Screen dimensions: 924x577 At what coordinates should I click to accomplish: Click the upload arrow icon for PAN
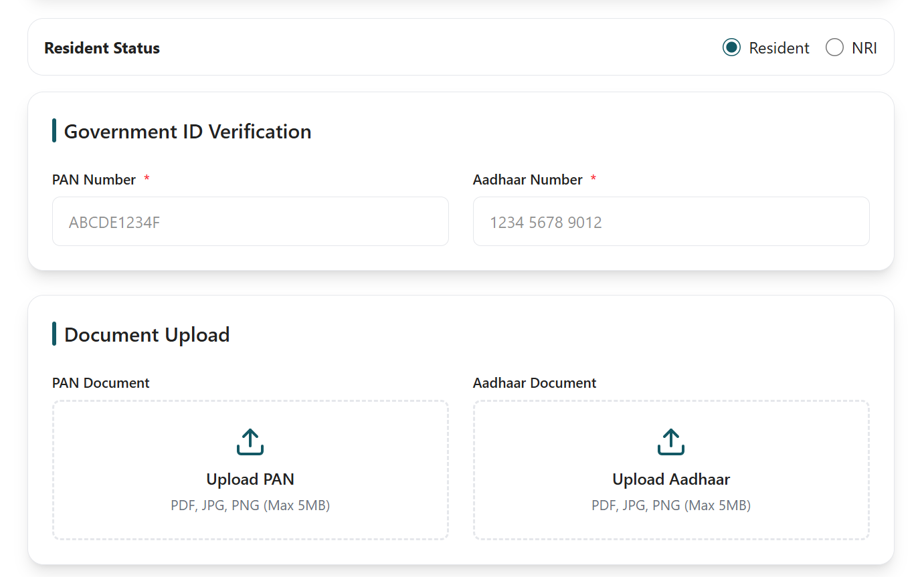250,441
